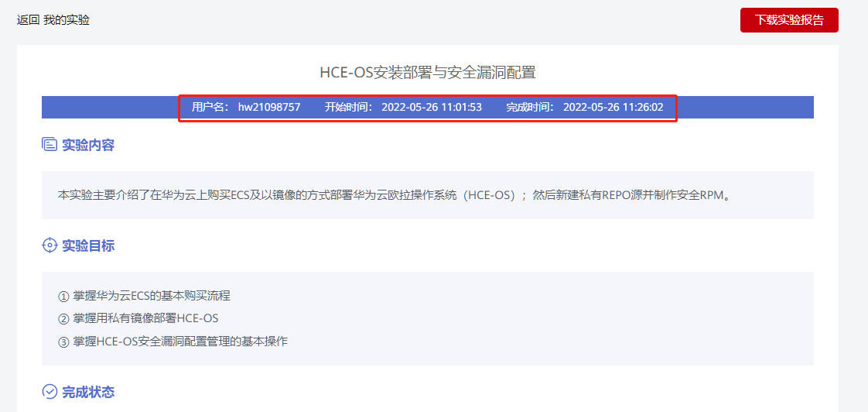Click goal ③ about 安全漏洞配置管理
Screen dimensions: 868x412
173,341
